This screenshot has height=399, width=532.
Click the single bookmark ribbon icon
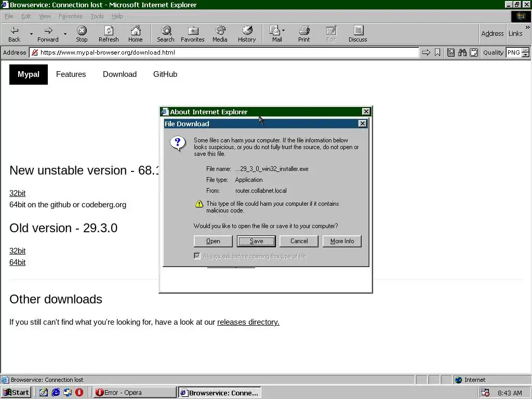coord(437,52)
